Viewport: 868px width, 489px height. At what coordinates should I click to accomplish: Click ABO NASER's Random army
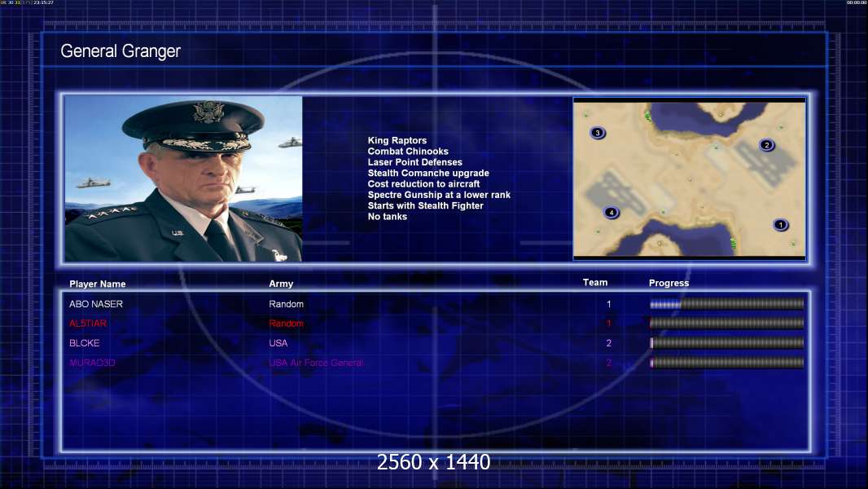(x=286, y=304)
